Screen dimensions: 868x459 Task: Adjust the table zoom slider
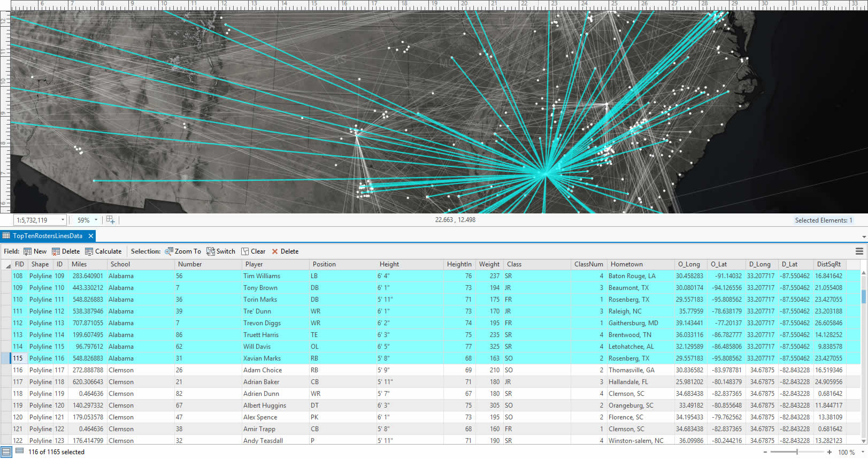pyautogui.click(x=797, y=452)
